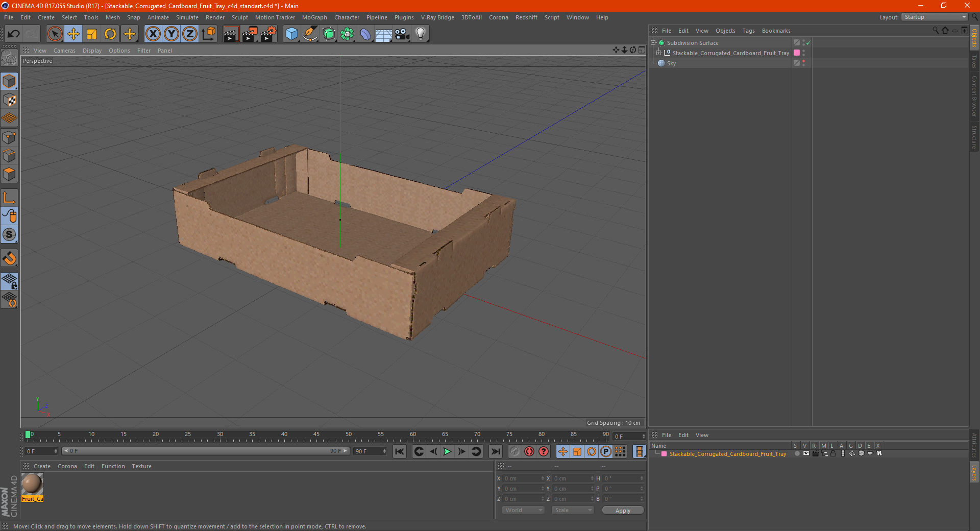Click frame 45 on the timeline ruler

click(316, 435)
